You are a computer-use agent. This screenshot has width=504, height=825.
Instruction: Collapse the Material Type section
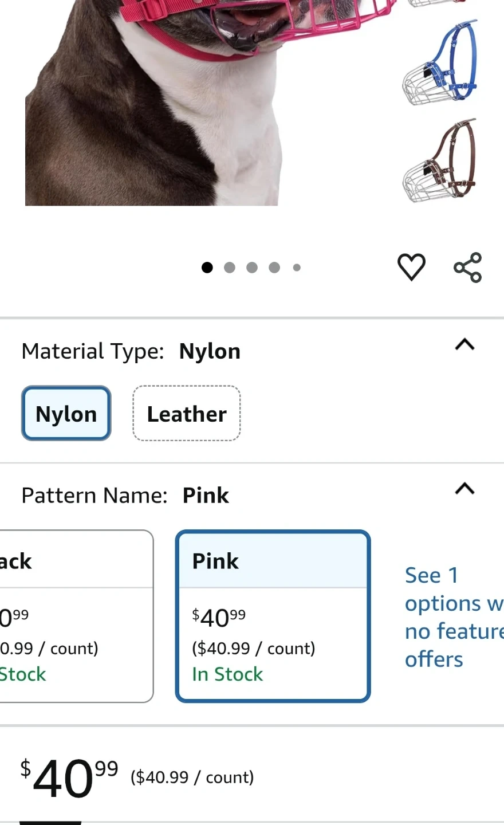(x=464, y=344)
